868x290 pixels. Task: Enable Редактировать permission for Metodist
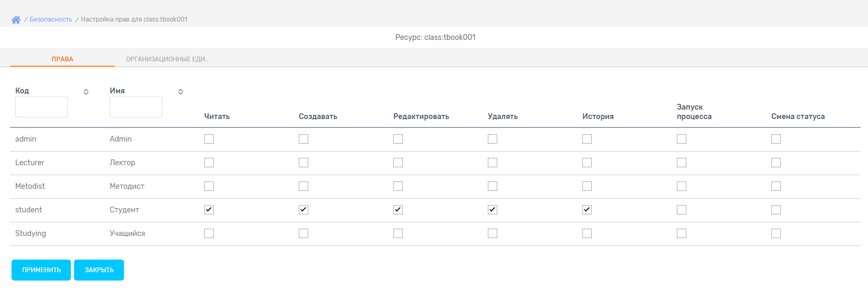398,186
